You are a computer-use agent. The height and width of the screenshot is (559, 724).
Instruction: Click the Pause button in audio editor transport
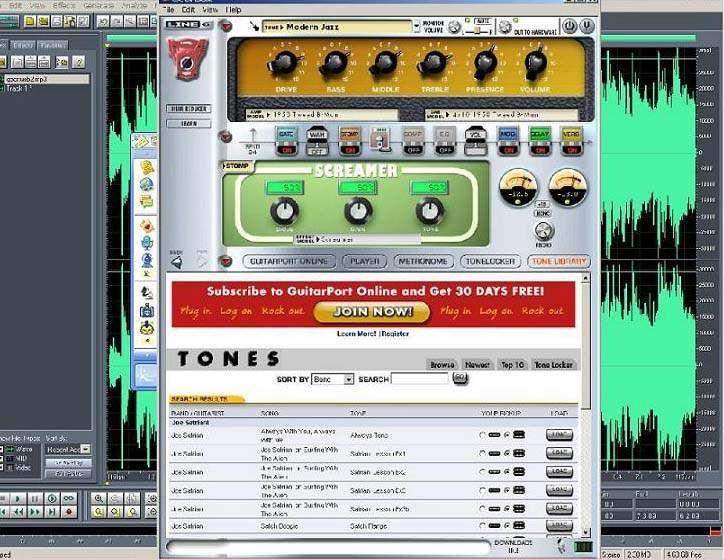point(35,499)
